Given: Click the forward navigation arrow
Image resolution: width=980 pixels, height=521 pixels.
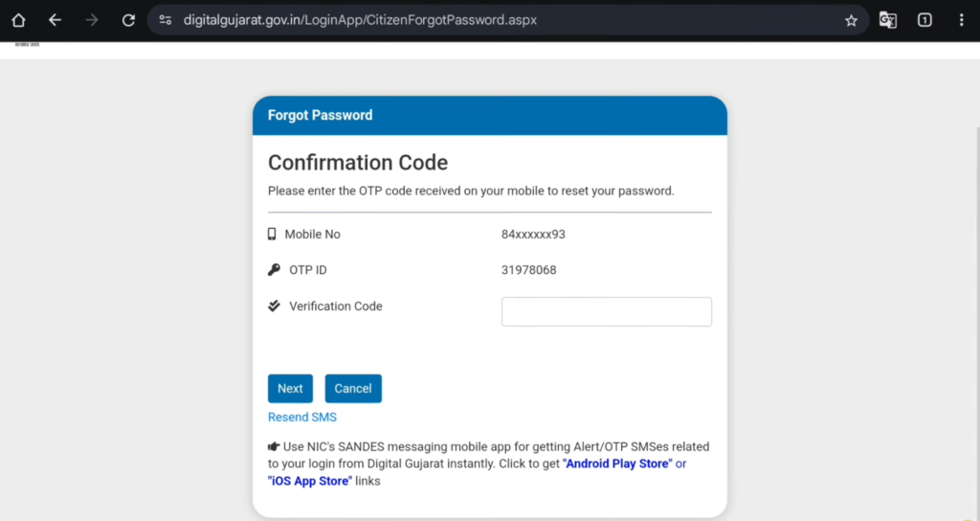Looking at the screenshot, I should [92, 20].
